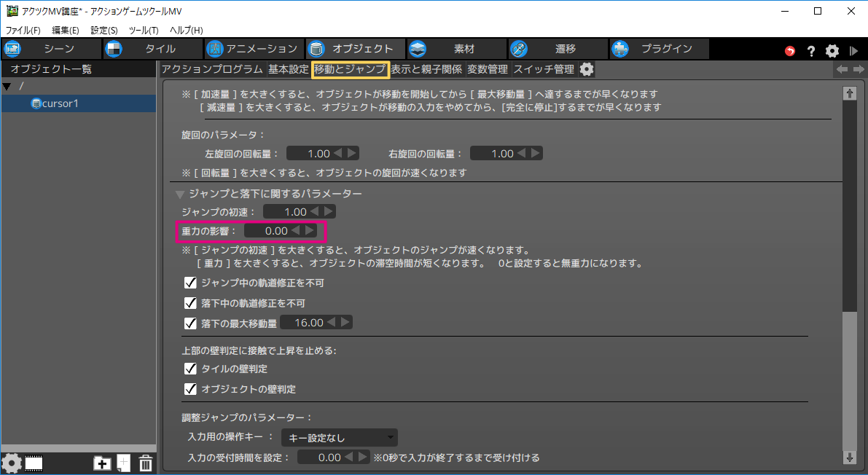Go to the プラグイン section
This screenshot has width=868, height=475.
point(658,49)
